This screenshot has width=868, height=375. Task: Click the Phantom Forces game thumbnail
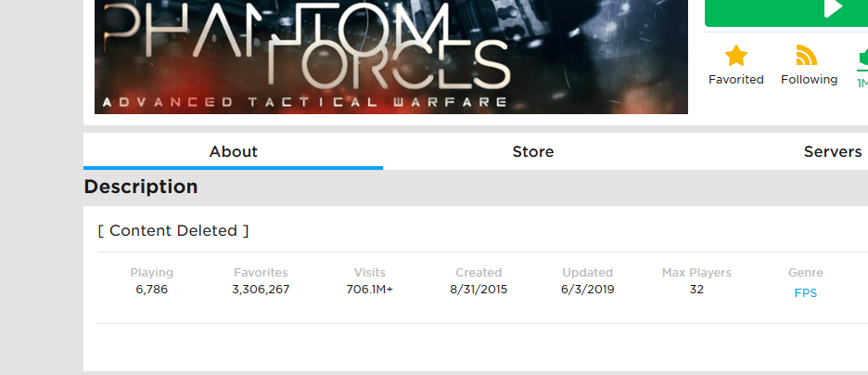click(390, 56)
